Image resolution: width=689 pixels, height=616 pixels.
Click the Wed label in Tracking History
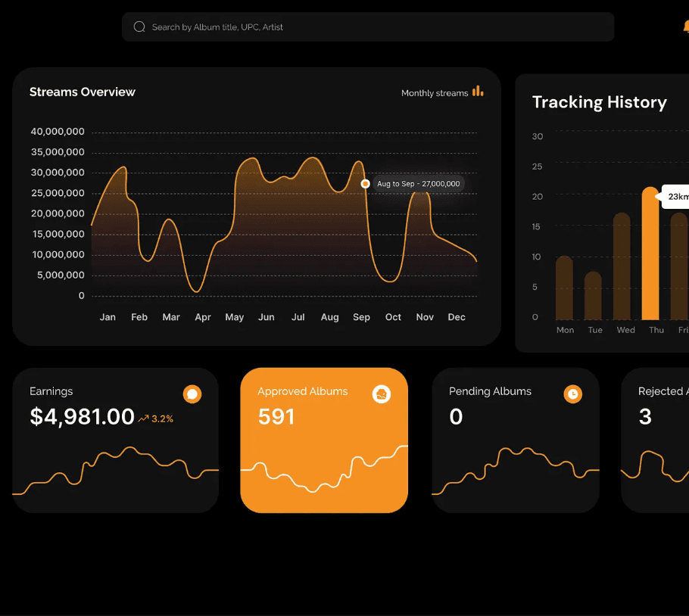coord(625,330)
